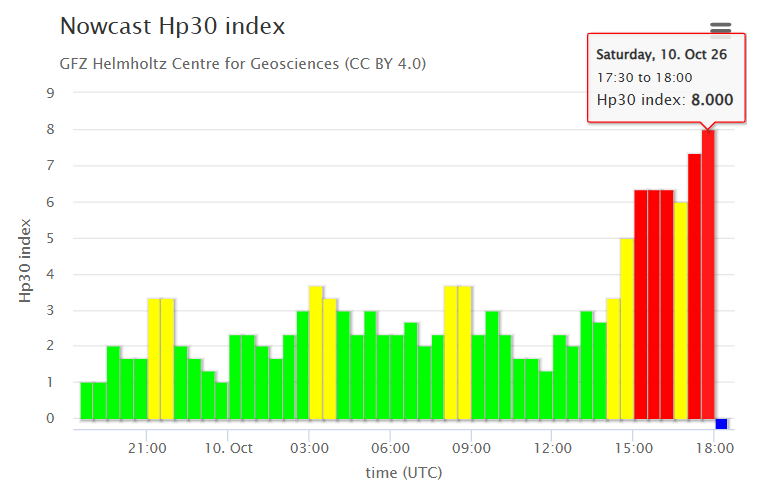Click the '12:00' x-axis label
The image size is (772, 502).
coord(552,448)
